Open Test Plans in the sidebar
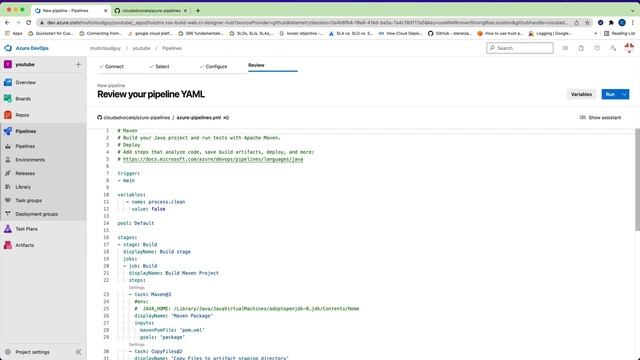 point(26,229)
